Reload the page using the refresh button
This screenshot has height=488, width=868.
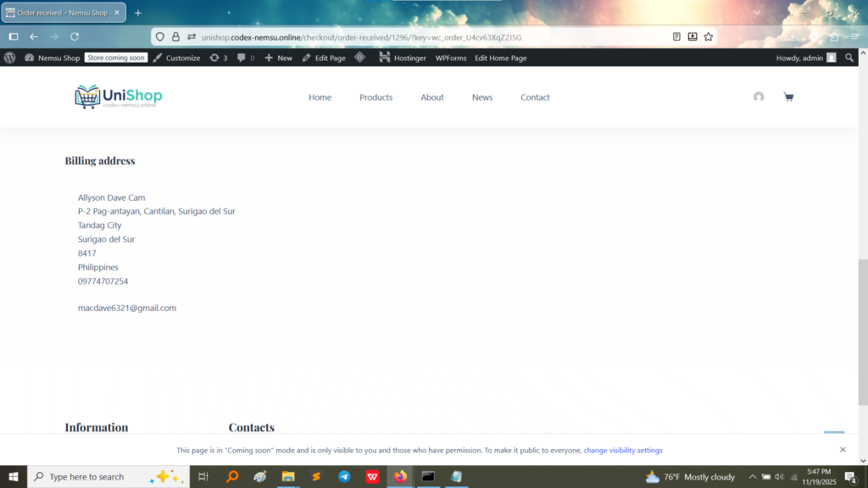[75, 36]
